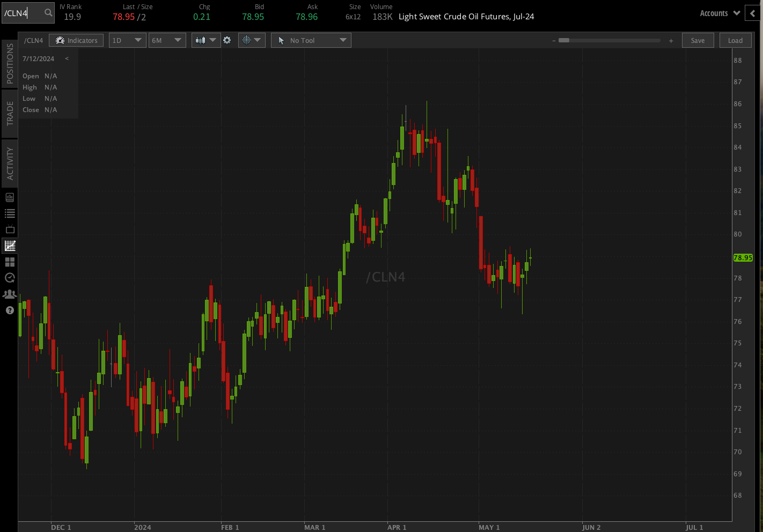Click the Indicators button

(x=76, y=40)
